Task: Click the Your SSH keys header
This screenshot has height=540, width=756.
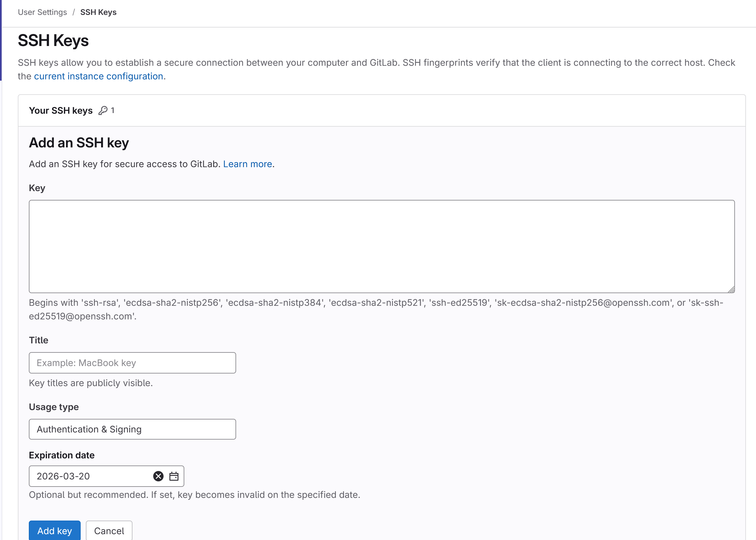Action: tap(61, 110)
